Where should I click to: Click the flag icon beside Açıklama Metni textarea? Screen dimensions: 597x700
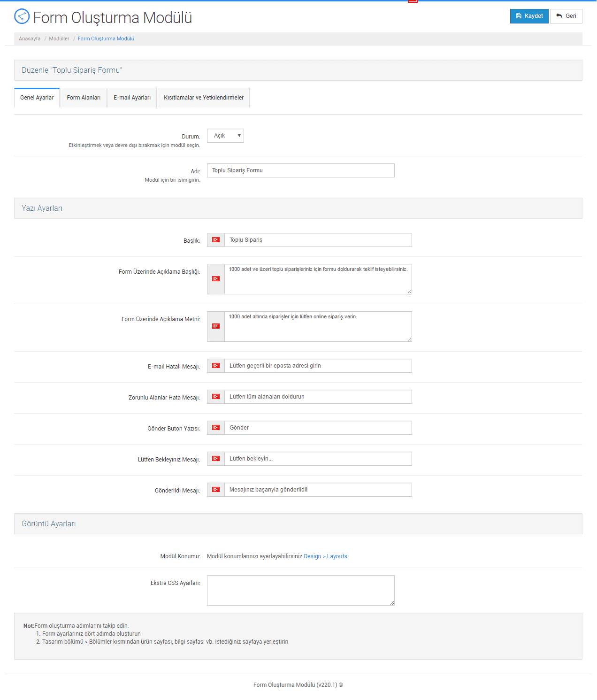(x=216, y=326)
